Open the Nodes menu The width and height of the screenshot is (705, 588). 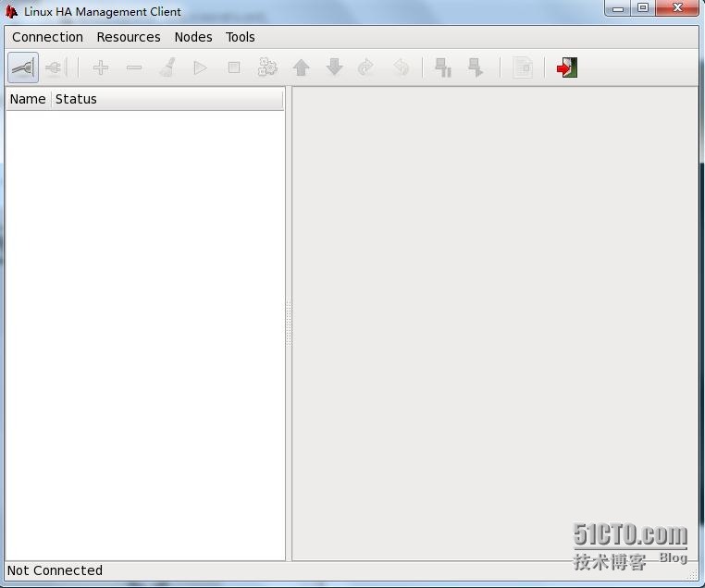coord(193,37)
